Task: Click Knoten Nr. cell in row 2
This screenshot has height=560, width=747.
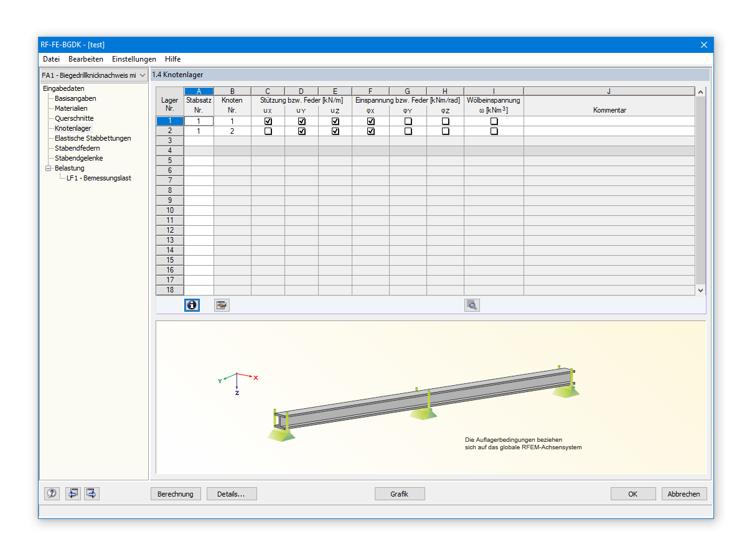Action: [x=232, y=131]
